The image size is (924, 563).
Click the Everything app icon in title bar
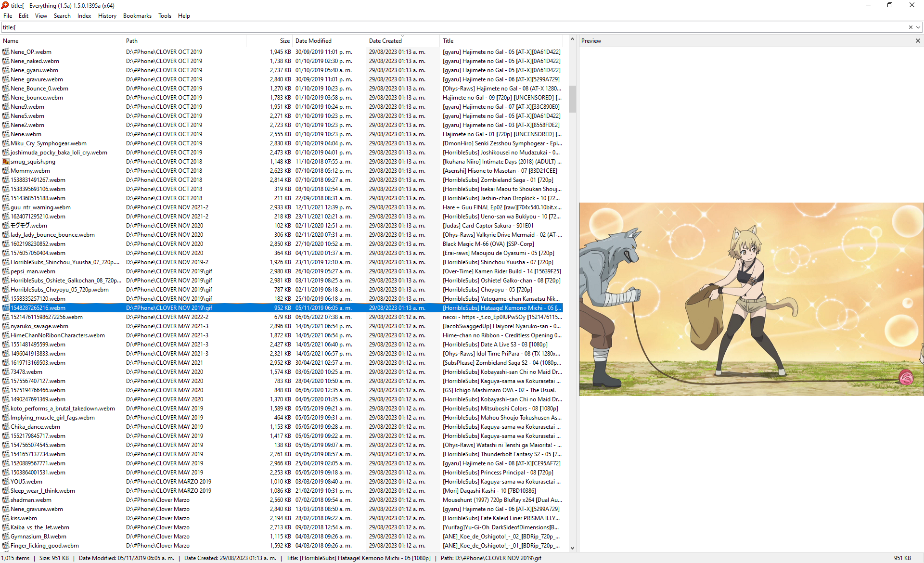click(x=5, y=5)
